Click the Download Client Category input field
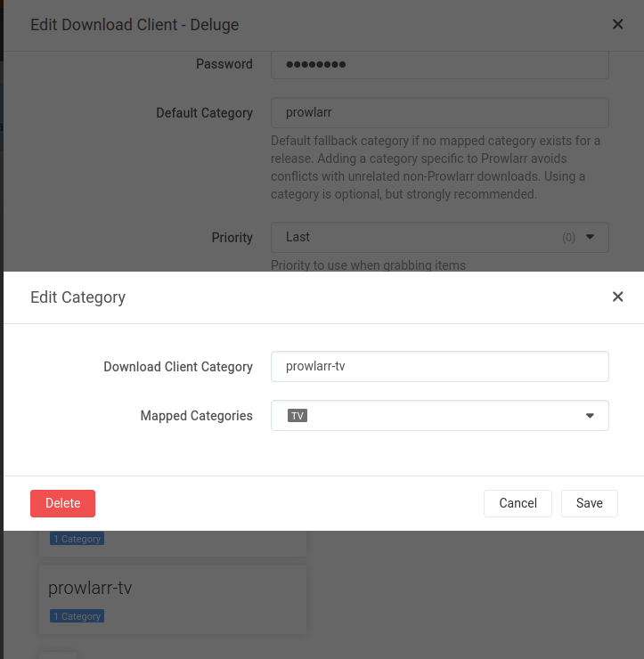Screen dimensions: 644x659 coord(440,367)
